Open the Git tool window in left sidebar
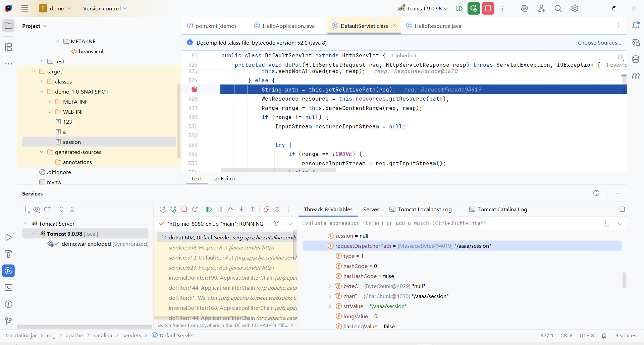This screenshot has height=345, width=644. point(8,321)
